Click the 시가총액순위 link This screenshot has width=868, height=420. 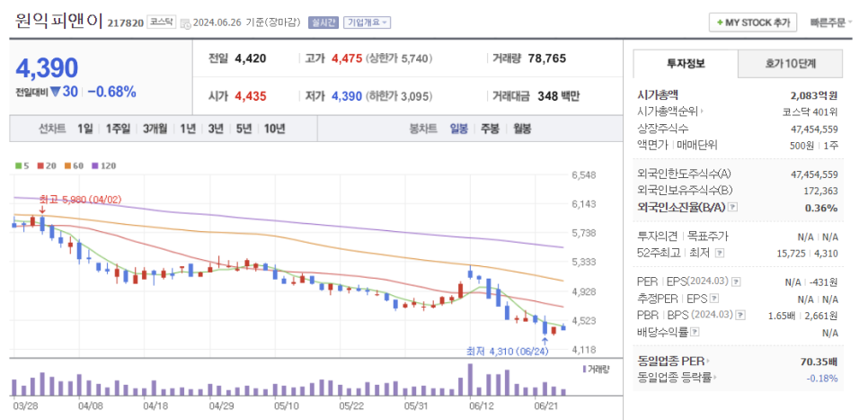pos(669,112)
